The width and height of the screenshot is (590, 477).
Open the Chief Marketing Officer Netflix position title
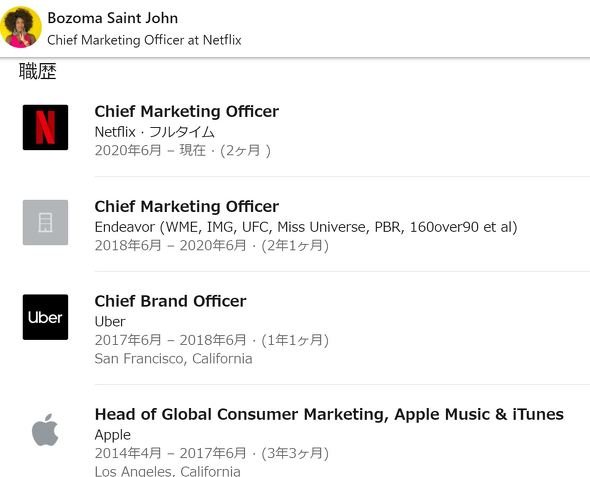coord(187,111)
